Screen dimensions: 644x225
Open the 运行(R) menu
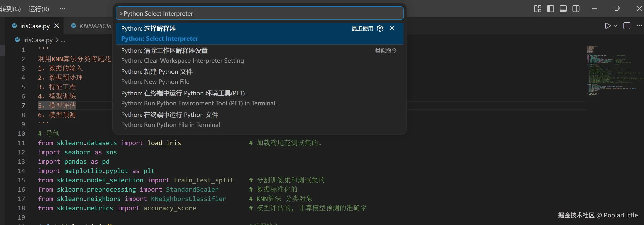click(39, 9)
